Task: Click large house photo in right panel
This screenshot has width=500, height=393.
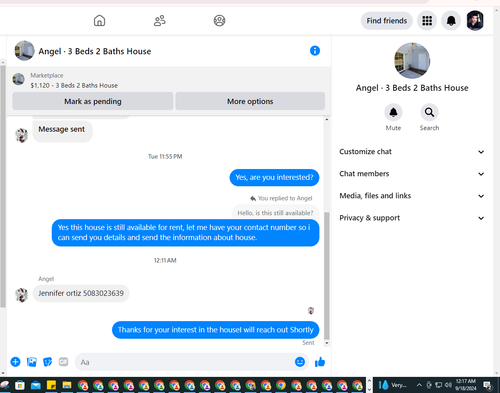Action: (x=412, y=60)
